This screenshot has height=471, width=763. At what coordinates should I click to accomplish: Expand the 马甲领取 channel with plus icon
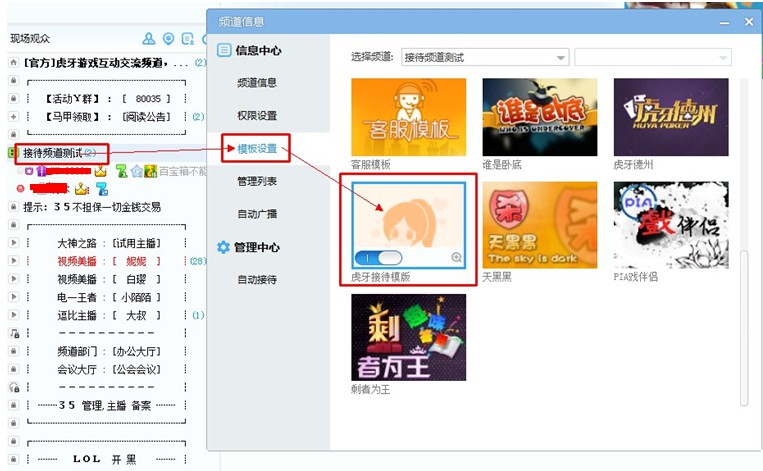click(x=13, y=117)
